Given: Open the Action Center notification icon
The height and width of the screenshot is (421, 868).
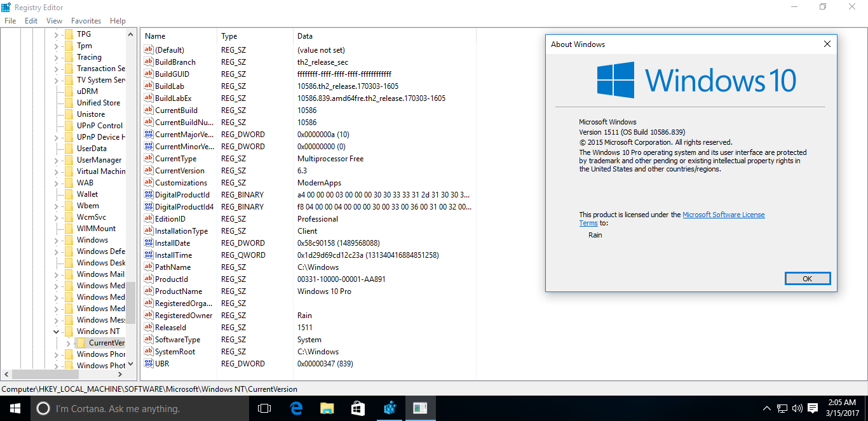Looking at the screenshot, I should (x=813, y=408).
